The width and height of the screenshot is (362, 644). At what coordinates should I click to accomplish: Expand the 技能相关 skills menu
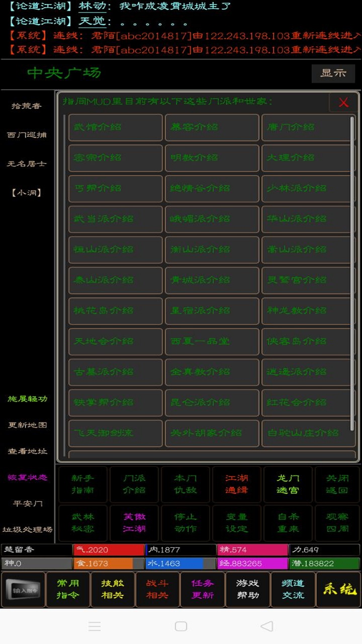[113, 590]
